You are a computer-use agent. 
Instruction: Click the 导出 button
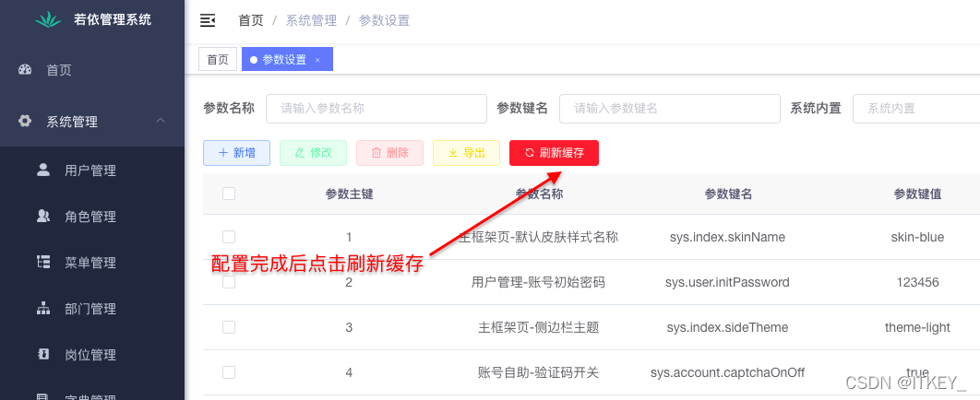click(466, 153)
